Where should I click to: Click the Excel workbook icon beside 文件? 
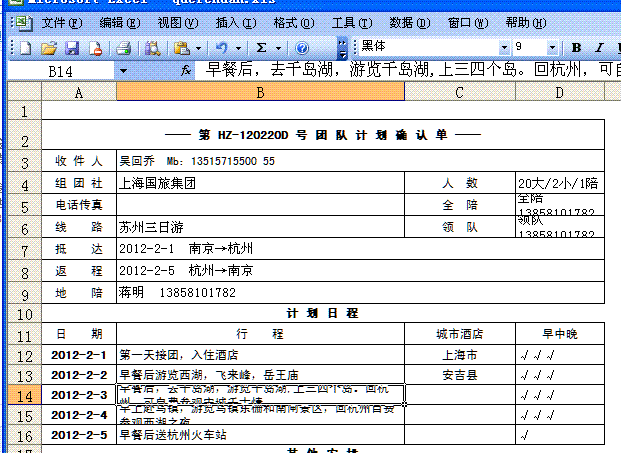pos(25,23)
